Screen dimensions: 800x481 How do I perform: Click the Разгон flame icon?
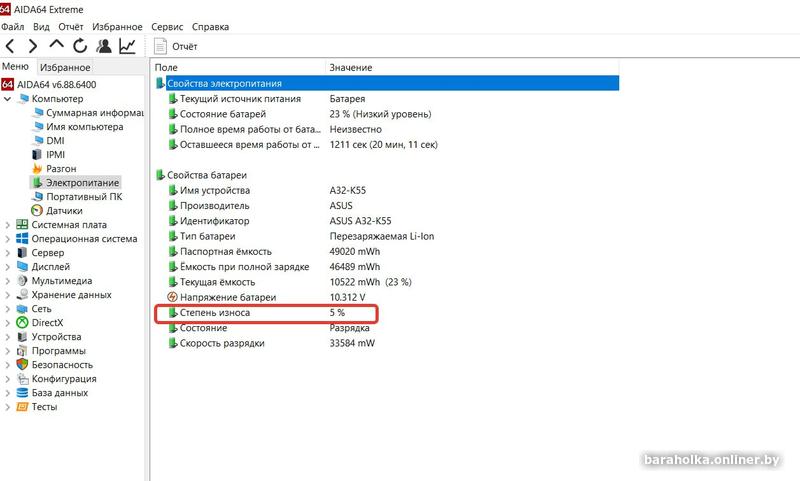pos(37,168)
